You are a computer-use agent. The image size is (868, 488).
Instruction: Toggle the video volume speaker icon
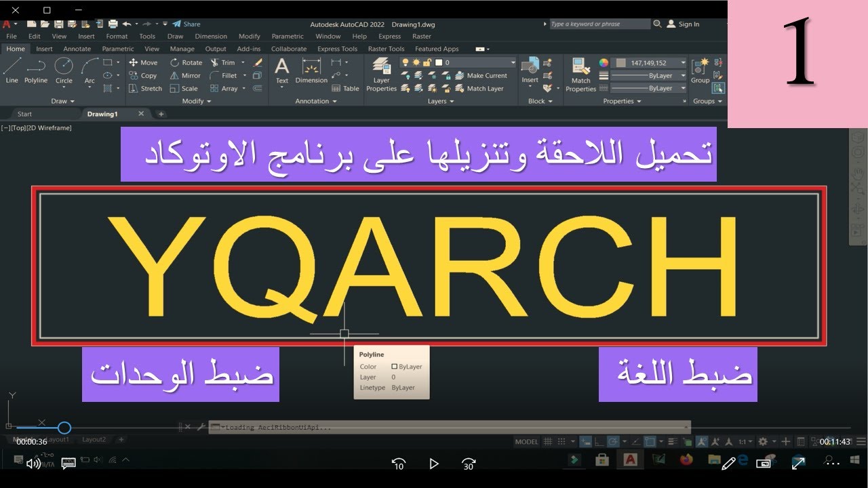[x=33, y=464]
